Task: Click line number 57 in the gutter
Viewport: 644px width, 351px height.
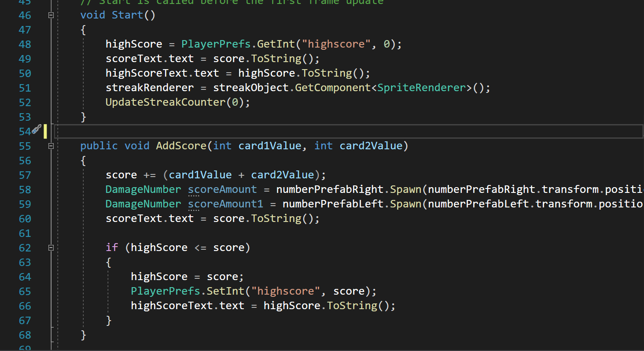Action: pyautogui.click(x=25, y=175)
